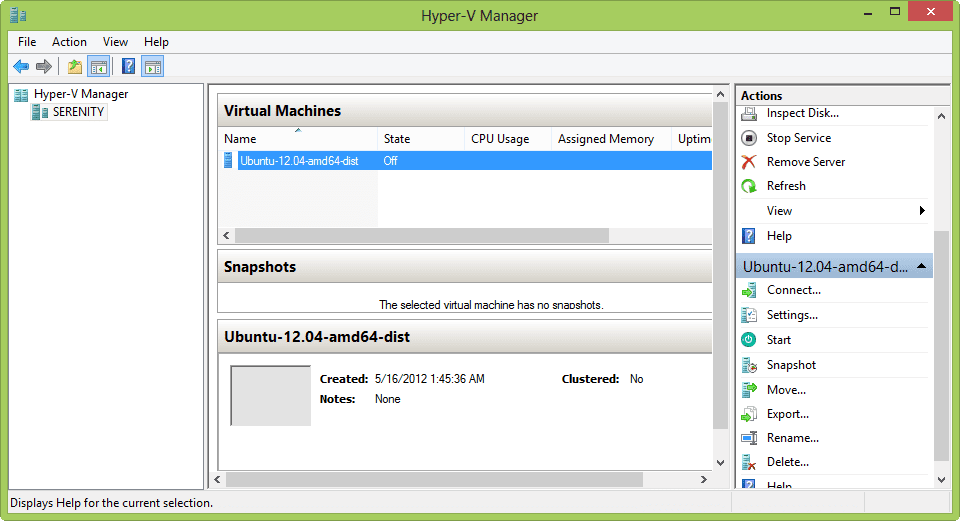Click Delete... action
960x521 pixels.
[x=788, y=462]
